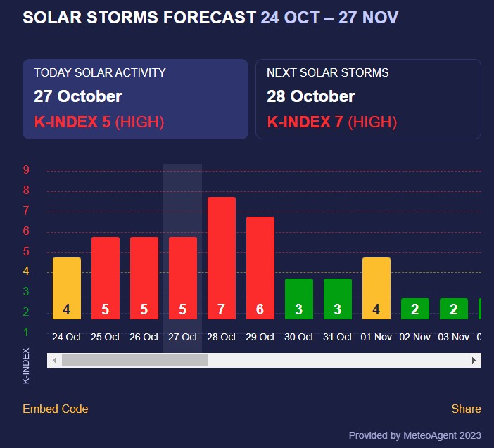This screenshot has height=448, width=494.
Task: Click the Embed Code link
Action: [56, 409]
